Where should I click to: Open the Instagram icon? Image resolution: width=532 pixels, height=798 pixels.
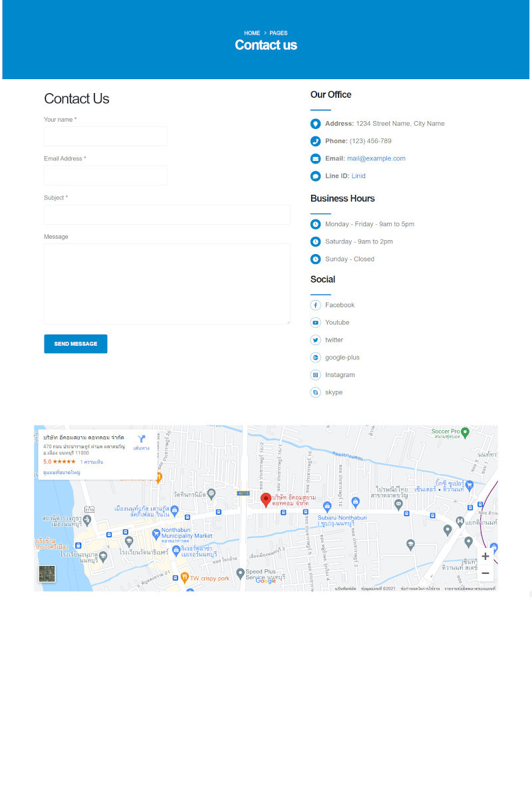[x=315, y=375]
